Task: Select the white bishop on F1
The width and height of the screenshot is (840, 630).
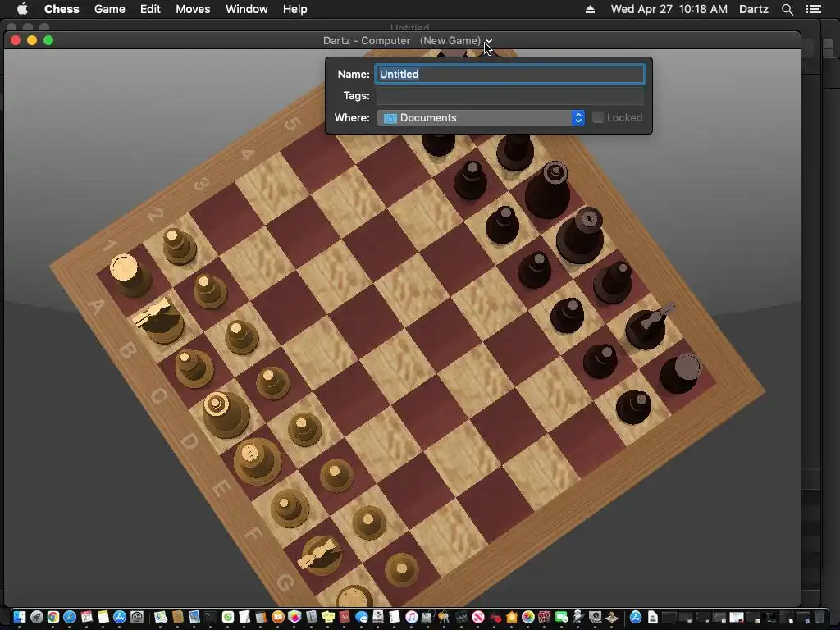Action: click(290, 508)
